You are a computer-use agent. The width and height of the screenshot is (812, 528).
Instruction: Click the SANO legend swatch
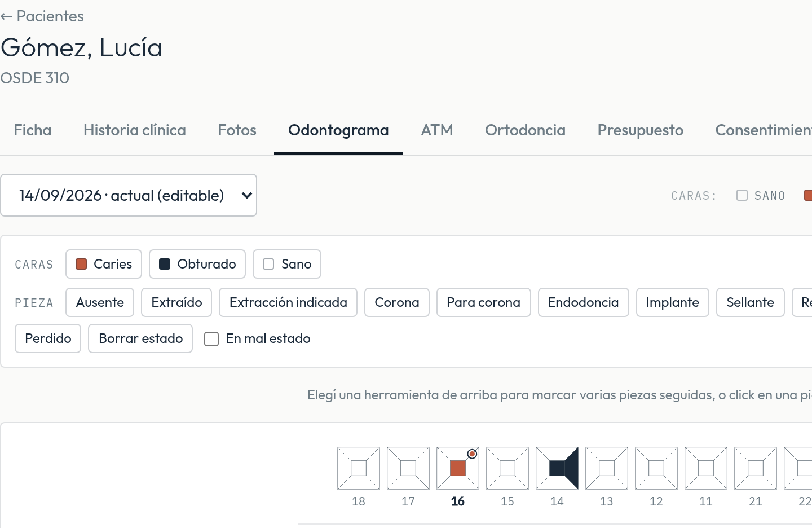click(742, 195)
